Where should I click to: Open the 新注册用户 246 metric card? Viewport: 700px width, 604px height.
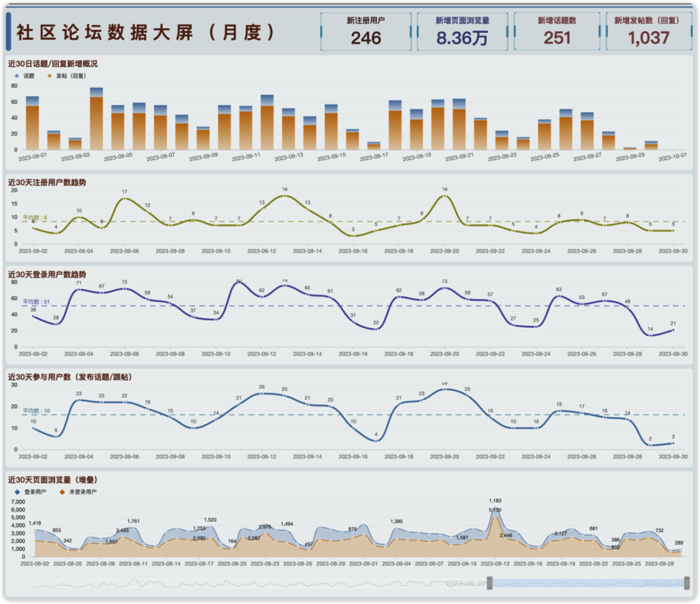pos(366,32)
